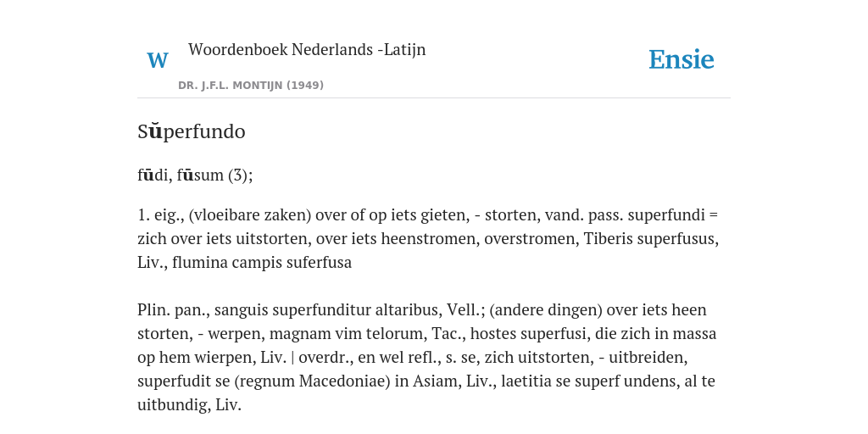Viewport: 868px width, 434px height.
Task: Click the phrase Tiberis superfusus
Action: [x=650, y=238]
